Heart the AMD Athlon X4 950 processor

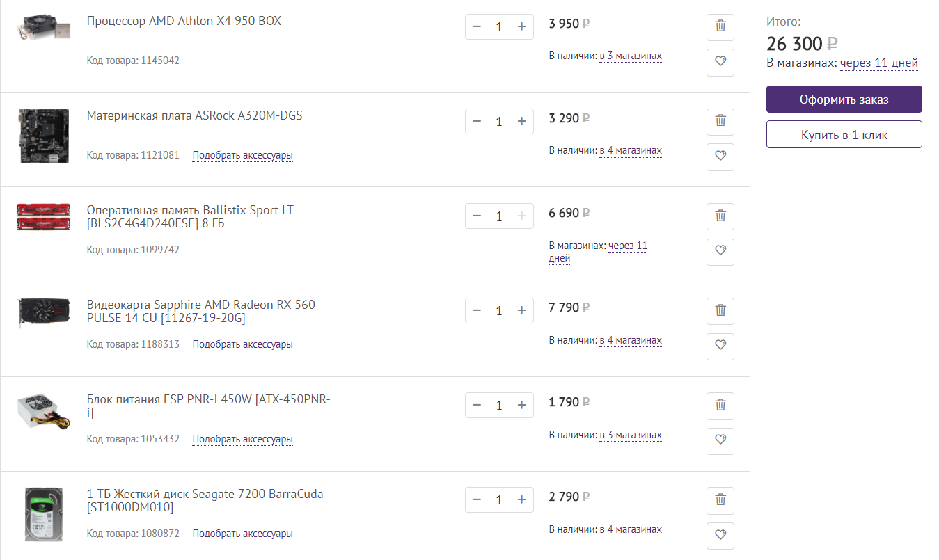pyautogui.click(x=720, y=61)
